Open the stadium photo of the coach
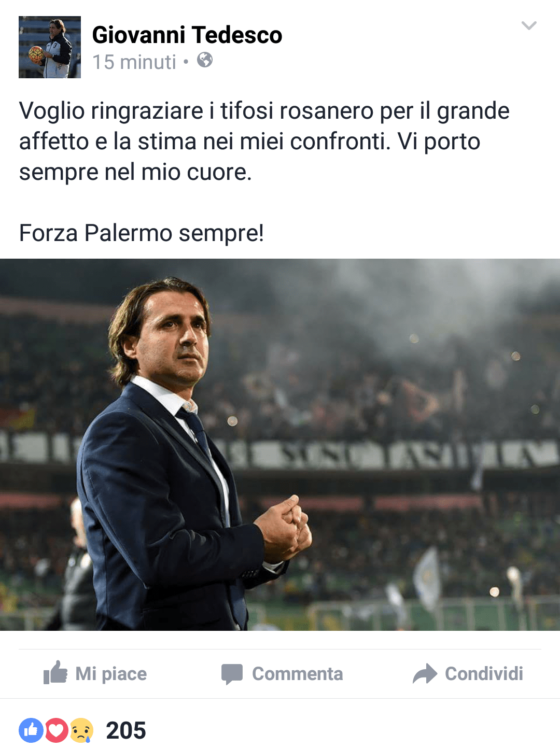The height and width of the screenshot is (749, 560). click(280, 444)
